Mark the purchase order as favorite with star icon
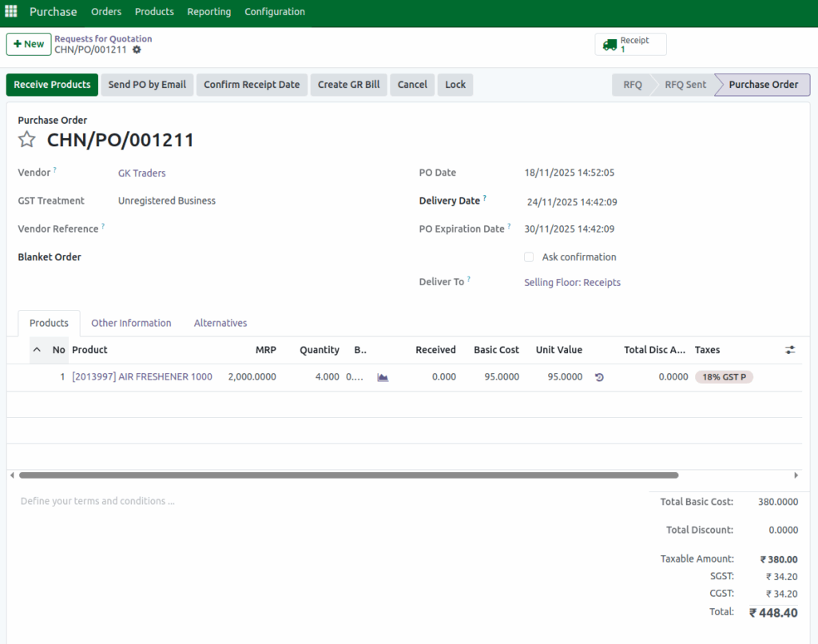 (x=26, y=139)
